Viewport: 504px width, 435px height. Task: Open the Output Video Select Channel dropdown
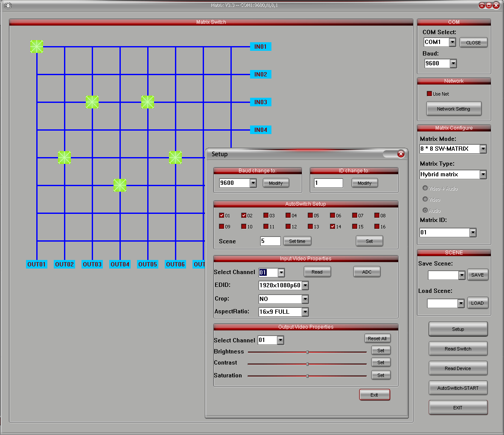tap(281, 340)
